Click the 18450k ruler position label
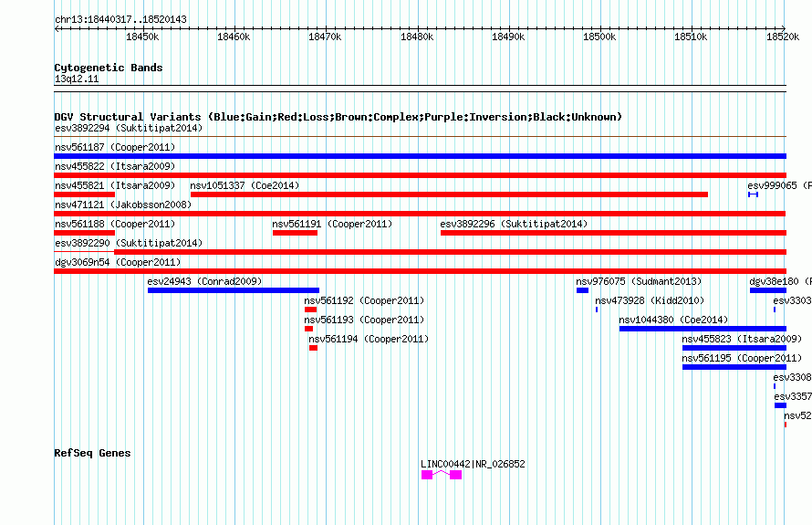The image size is (812, 525). pyautogui.click(x=142, y=37)
